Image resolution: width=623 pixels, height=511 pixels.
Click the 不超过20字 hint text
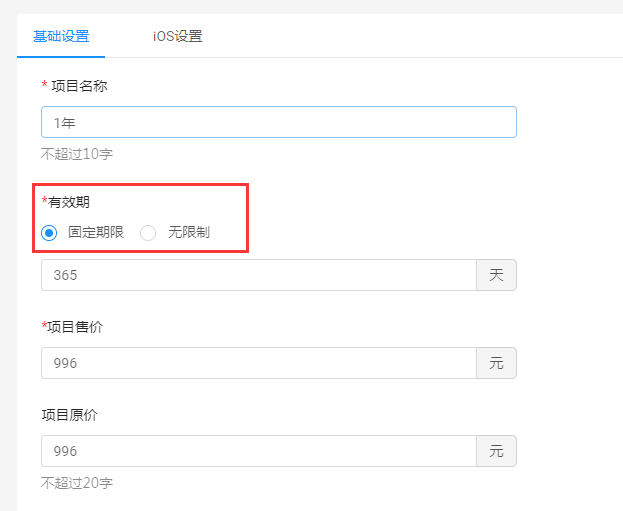click(x=77, y=483)
